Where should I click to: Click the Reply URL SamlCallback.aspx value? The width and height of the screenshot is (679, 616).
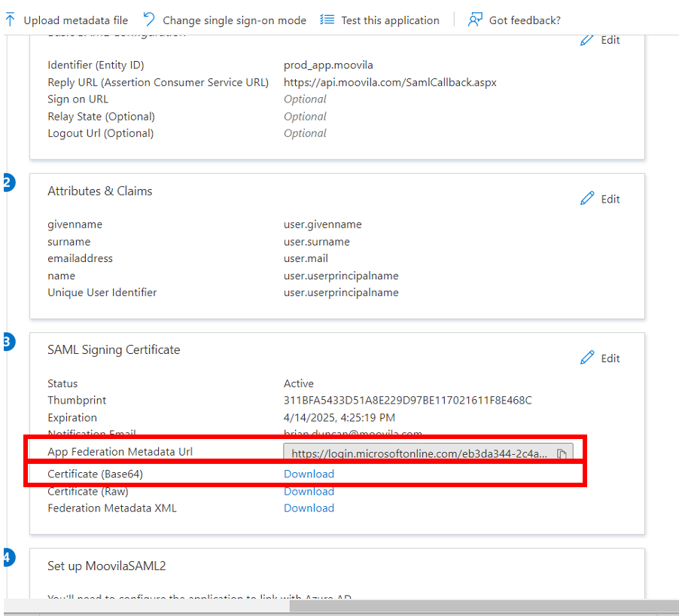coord(390,82)
